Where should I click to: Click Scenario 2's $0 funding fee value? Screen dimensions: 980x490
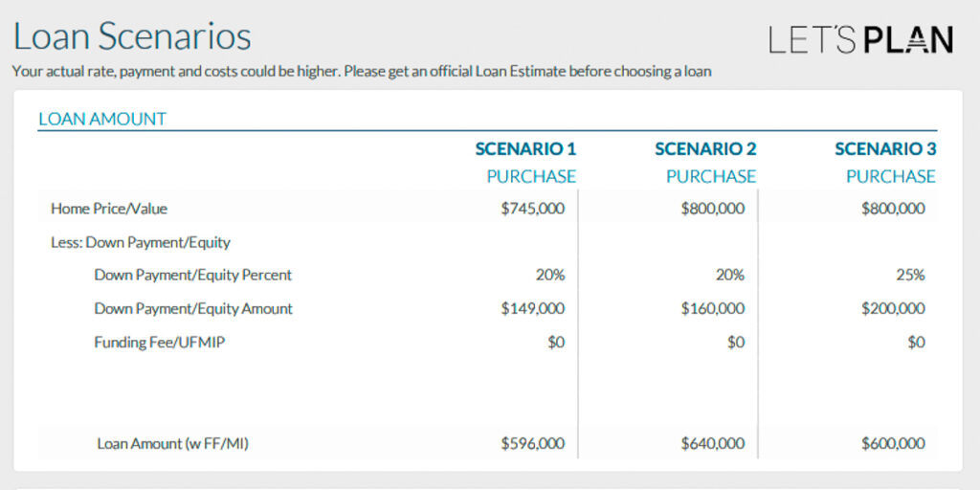pos(735,343)
